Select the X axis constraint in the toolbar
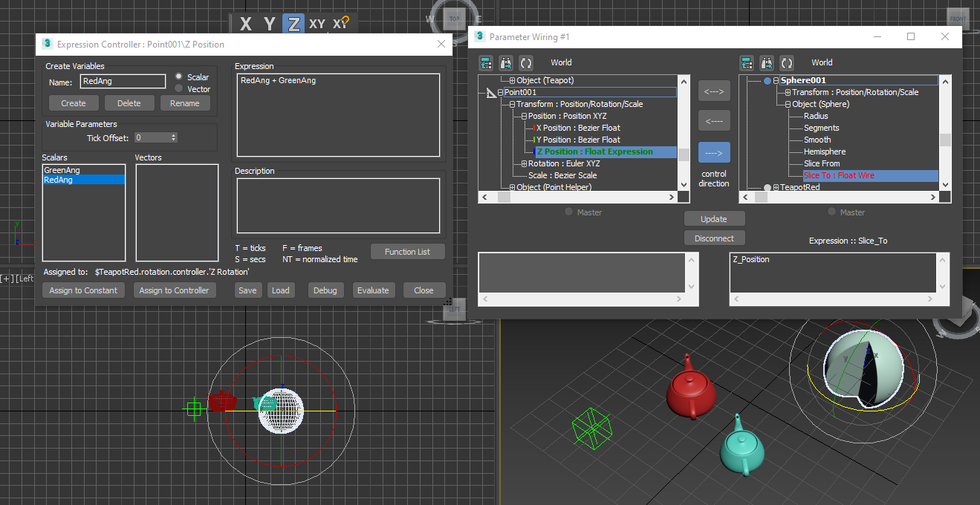The width and height of the screenshot is (980, 505). click(246, 23)
